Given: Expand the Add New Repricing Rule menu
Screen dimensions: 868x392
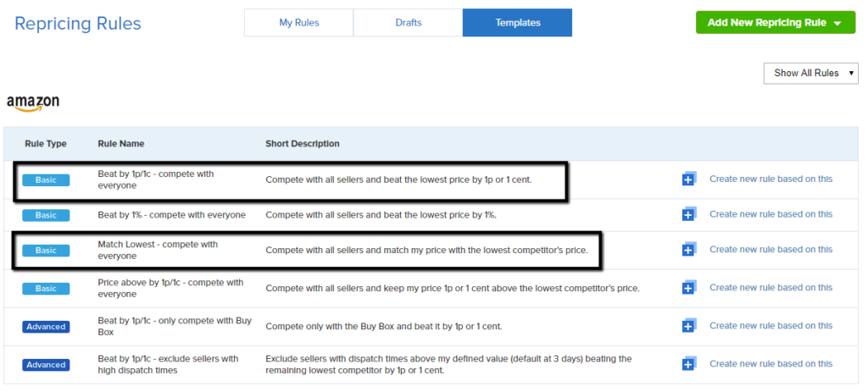Looking at the screenshot, I should [x=775, y=23].
